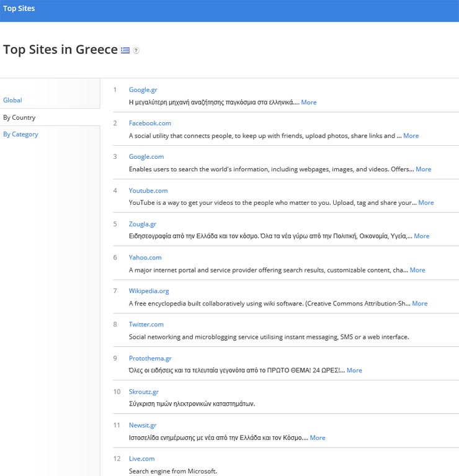Open Wikipedia.org site entry
This screenshot has height=476, width=459.
[x=149, y=290]
